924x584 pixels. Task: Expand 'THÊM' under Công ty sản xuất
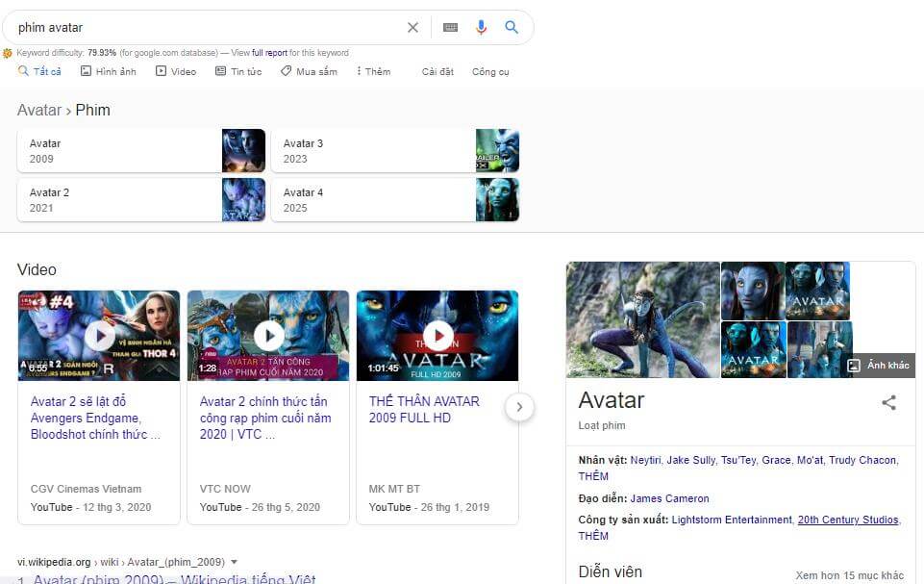point(593,536)
